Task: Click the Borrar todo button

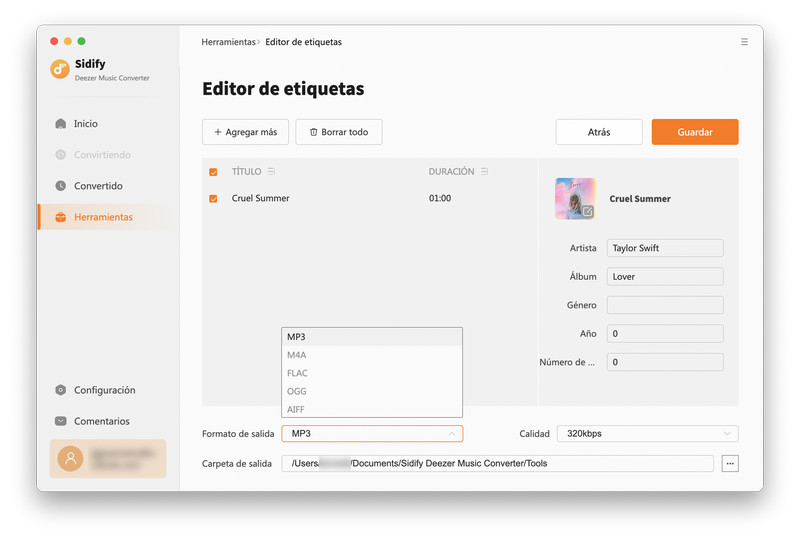Action: pyautogui.click(x=339, y=132)
